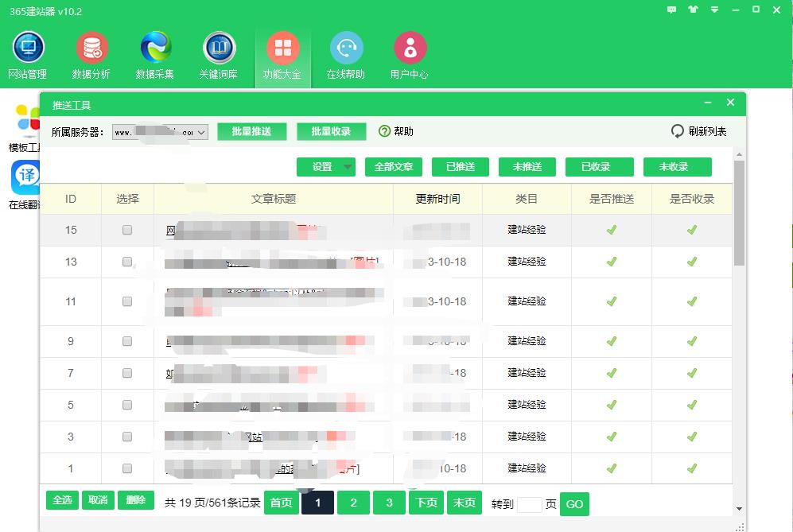
Task: Open the 模板工具 colorful icon in sidebar
Action: (28, 118)
